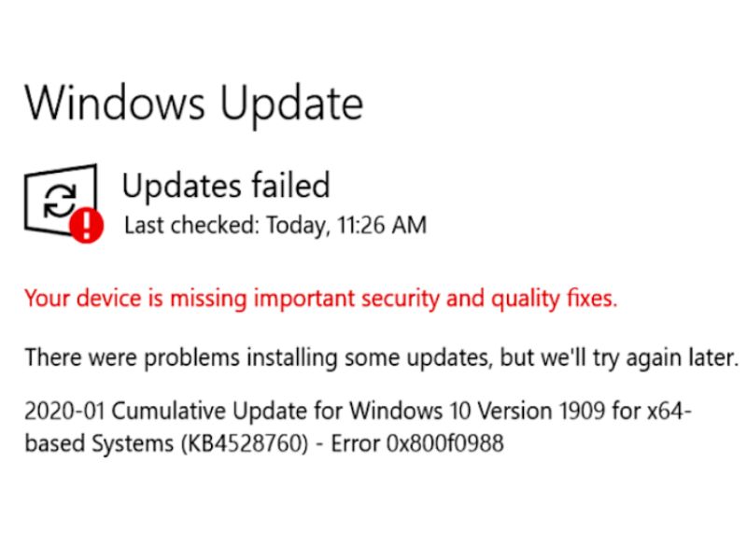Open the 2020-01 Cumulative Update entry
Viewport: 747px width, 560px height.
[x=358, y=427]
